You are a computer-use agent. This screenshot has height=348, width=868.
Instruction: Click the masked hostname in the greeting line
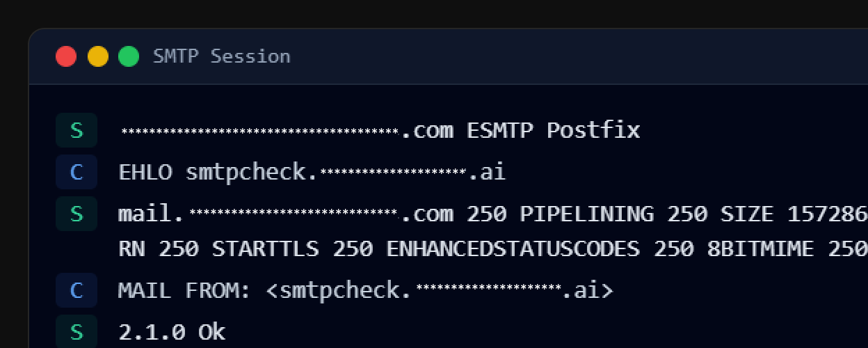tap(260, 130)
